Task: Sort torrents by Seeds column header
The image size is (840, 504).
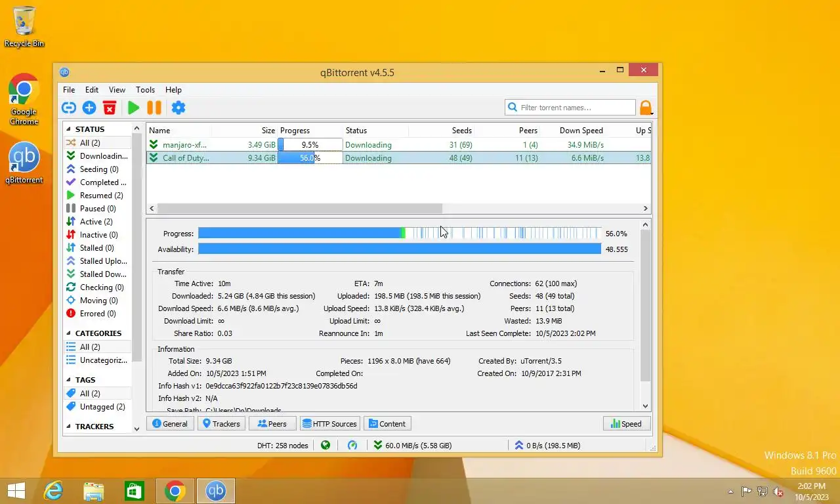Action: [441, 130]
